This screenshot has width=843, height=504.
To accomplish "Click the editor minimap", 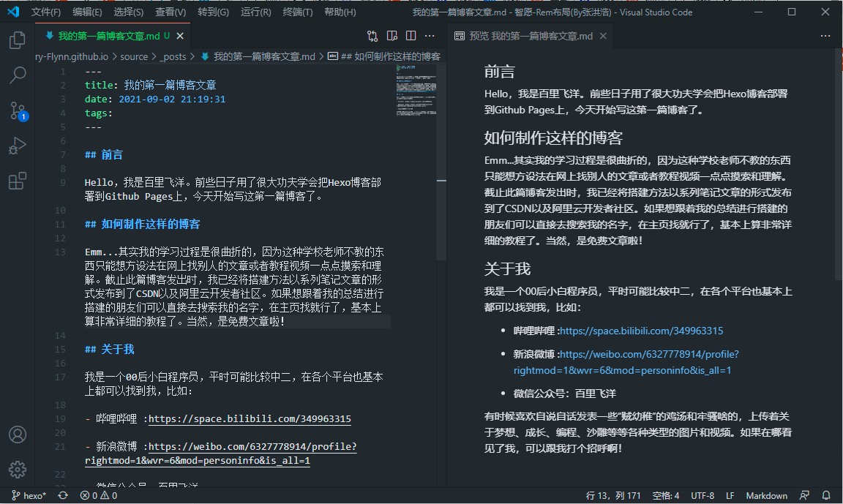I will click(x=416, y=90).
